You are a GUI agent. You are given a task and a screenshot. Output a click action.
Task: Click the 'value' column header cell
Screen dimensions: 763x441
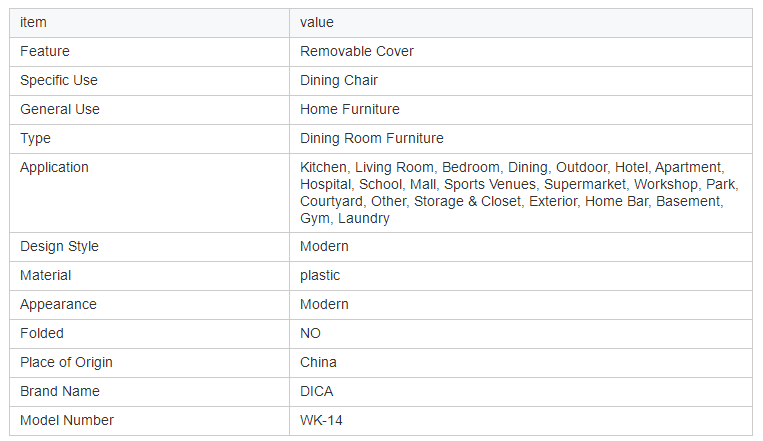[521, 23]
